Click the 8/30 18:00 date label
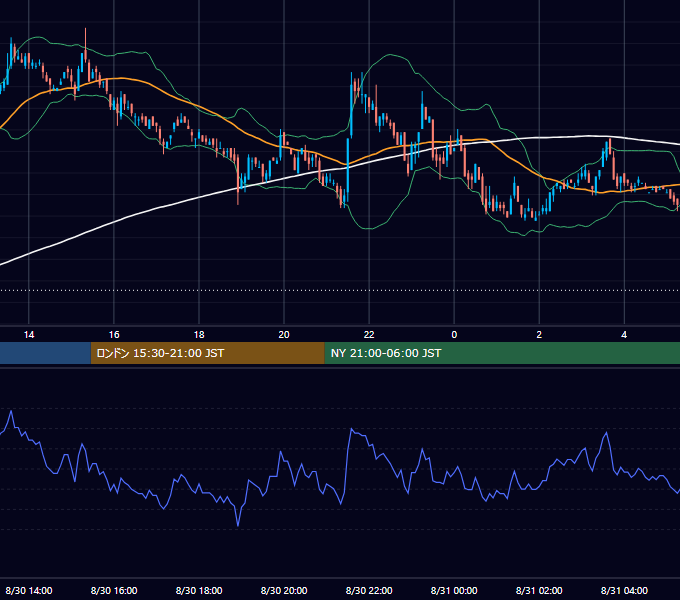This screenshot has width=680, height=600. 199,590
